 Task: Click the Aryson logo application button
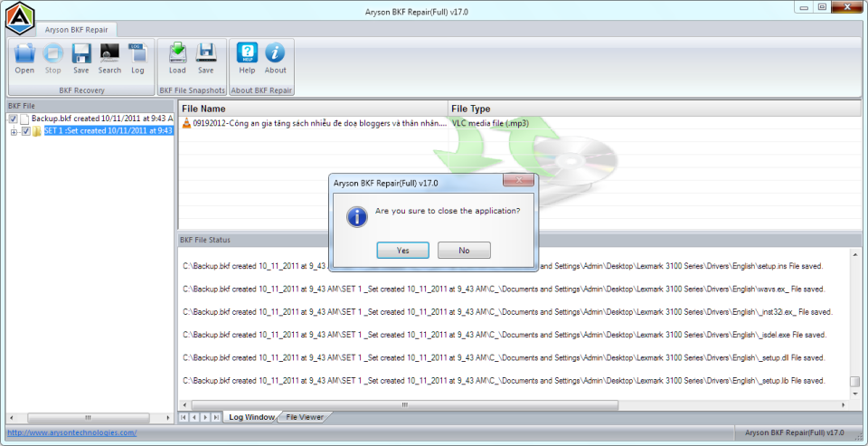(19, 18)
